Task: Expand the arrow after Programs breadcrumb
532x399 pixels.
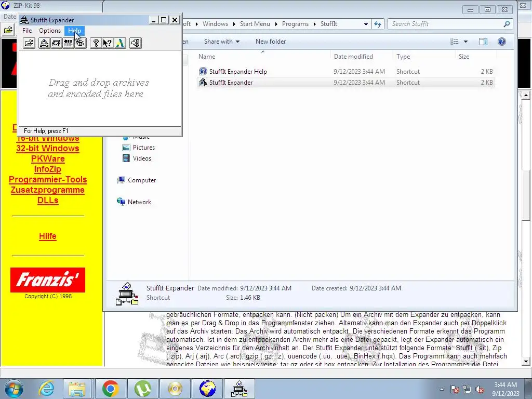Action: click(314, 24)
